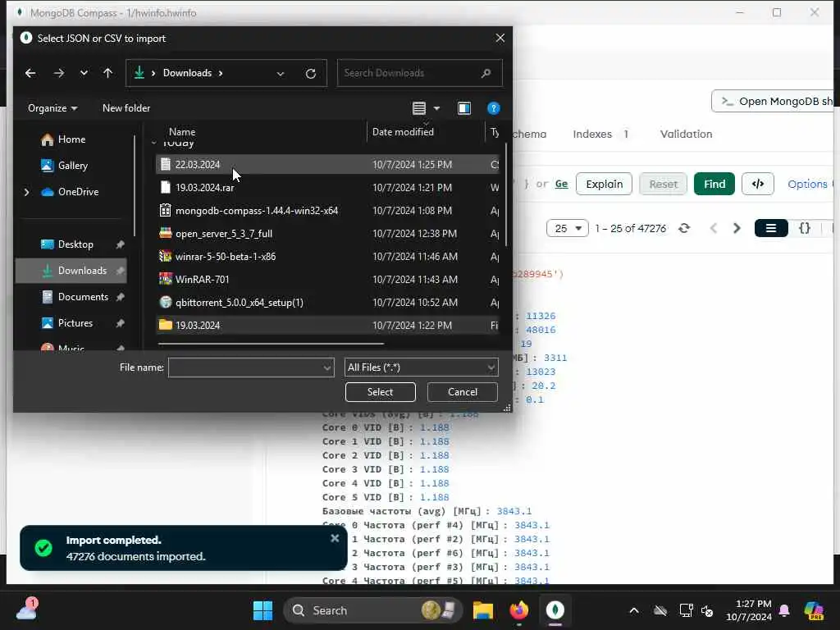Select the open_server_5_3_7_full file
This screenshot has width=840, height=630.
tap(327, 234)
